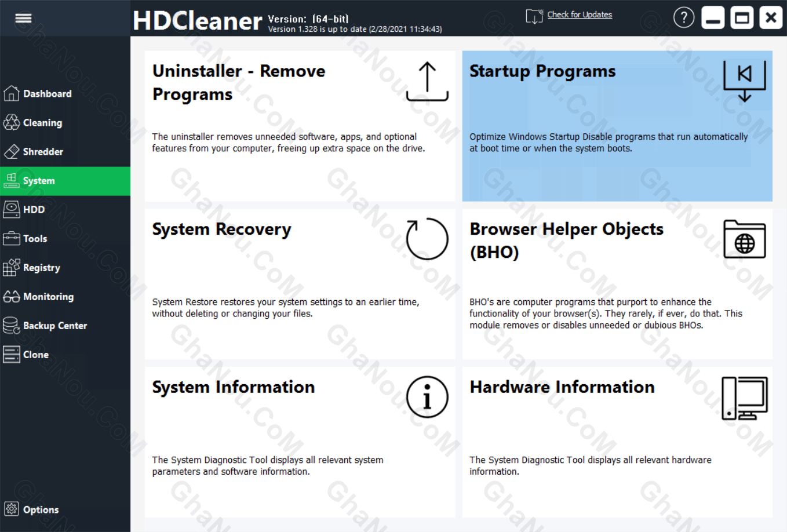Open the System Information title

[234, 387]
